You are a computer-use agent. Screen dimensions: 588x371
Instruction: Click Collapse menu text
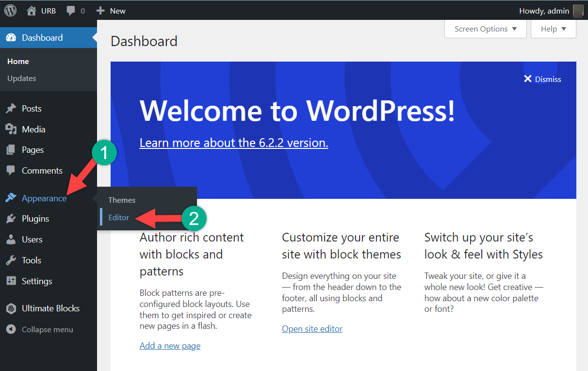(x=48, y=330)
